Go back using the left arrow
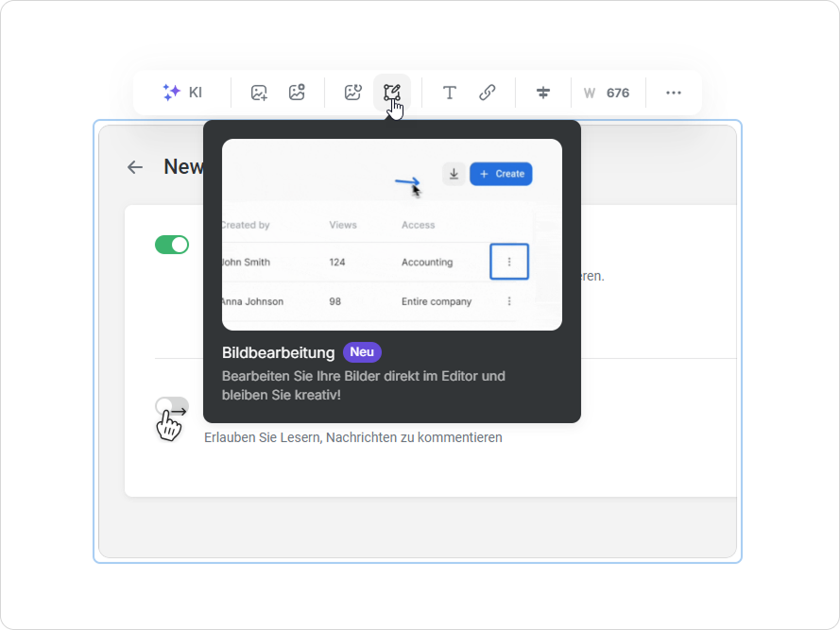 [135, 167]
